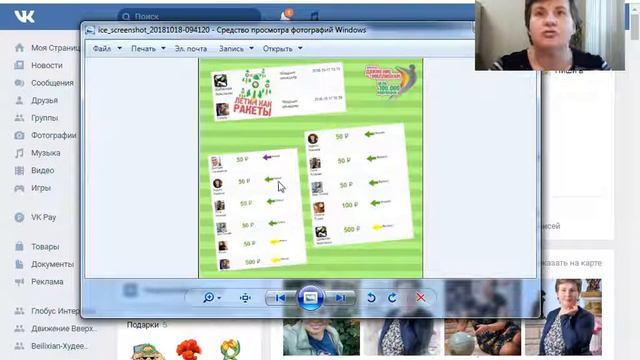Click the news icon beside Новости

(19, 65)
